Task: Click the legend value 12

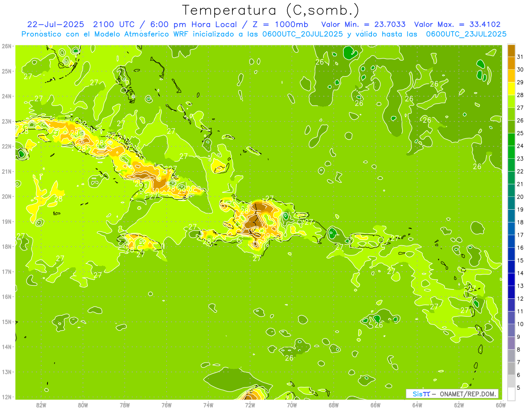Action: 520,298
